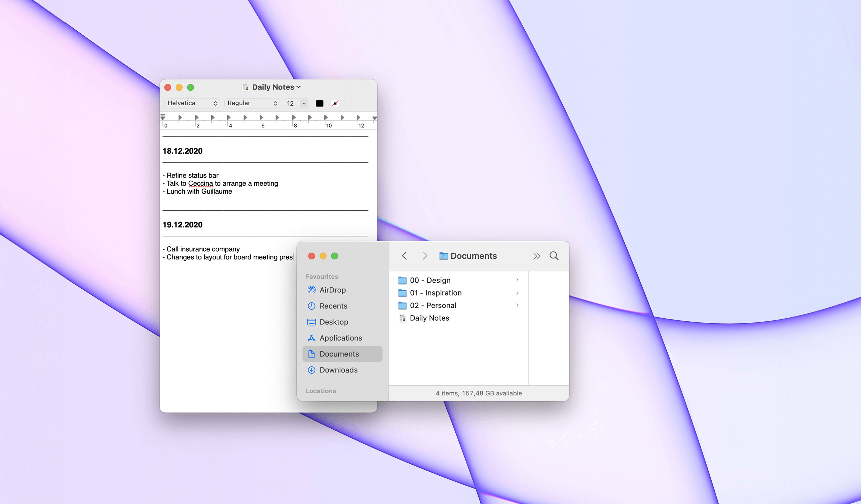This screenshot has height=504, width=861.
Task: Select Downloads in the Finder sidebar
Action: click(x=338, y=370)
